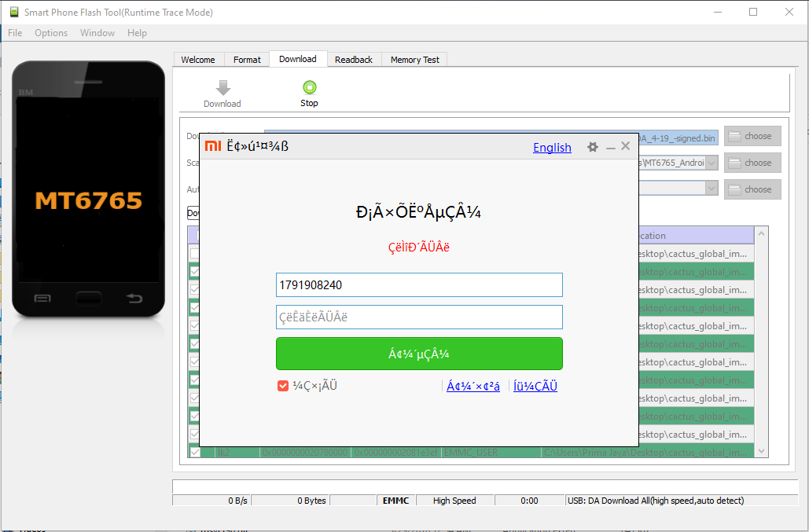Expand the empty authentication file dropdown
The height and width of the screenshot is (532, 809).
[712, 188]
